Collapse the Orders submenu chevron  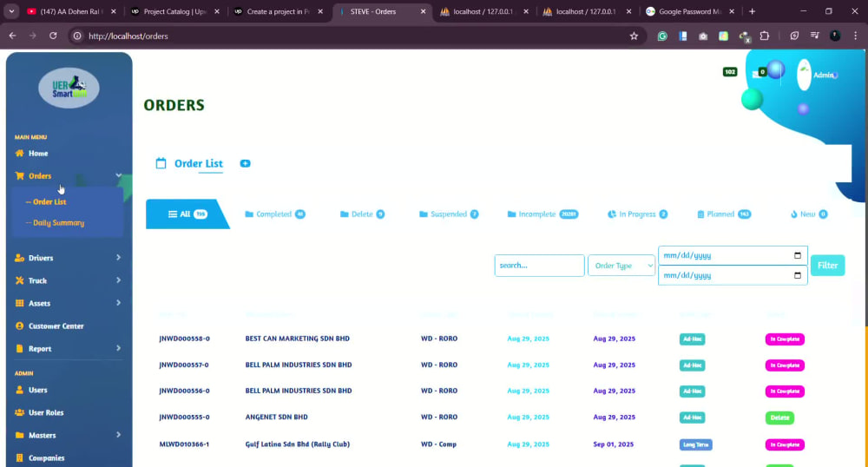click(x=118, y=175)
